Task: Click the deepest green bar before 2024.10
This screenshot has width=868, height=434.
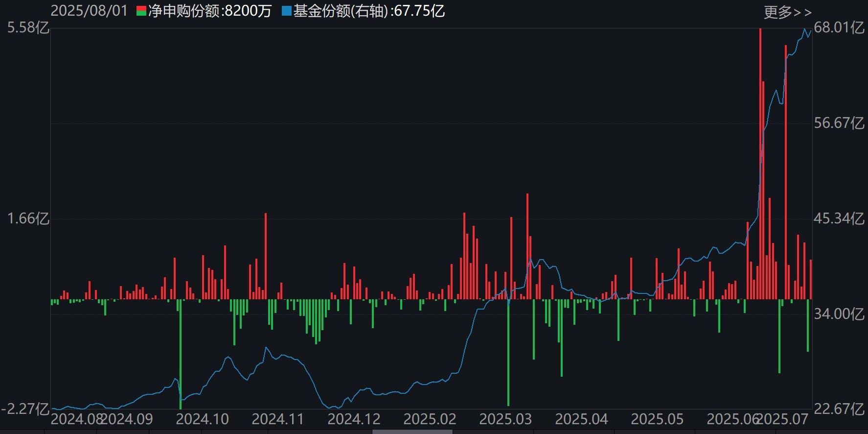Action: [x=181, y=353]
